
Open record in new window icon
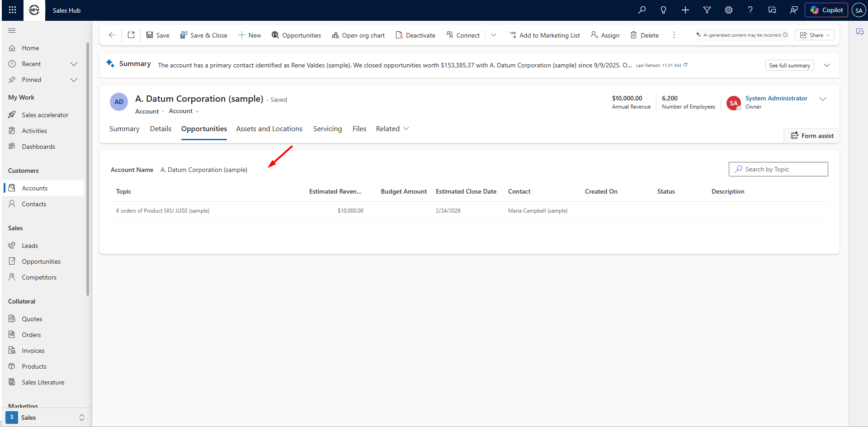131,35
